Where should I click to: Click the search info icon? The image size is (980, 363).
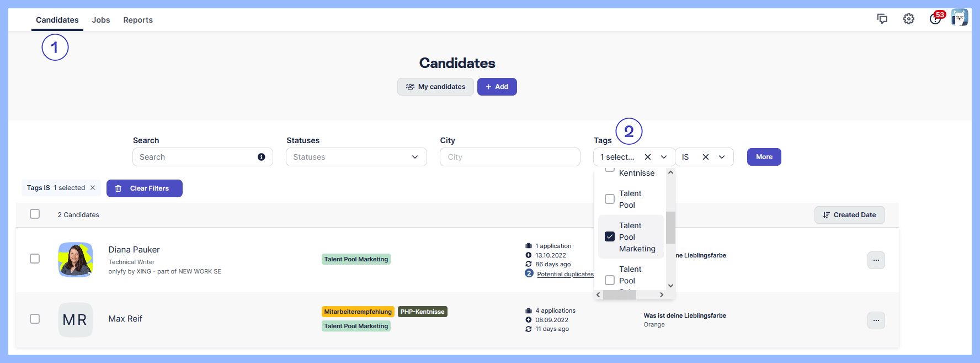tap(262, 157)
